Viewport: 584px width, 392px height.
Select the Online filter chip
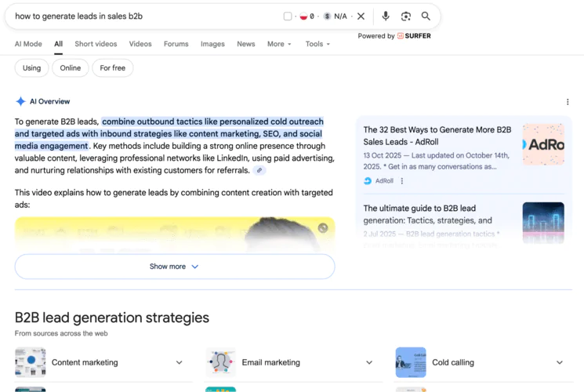click(71, 68)
